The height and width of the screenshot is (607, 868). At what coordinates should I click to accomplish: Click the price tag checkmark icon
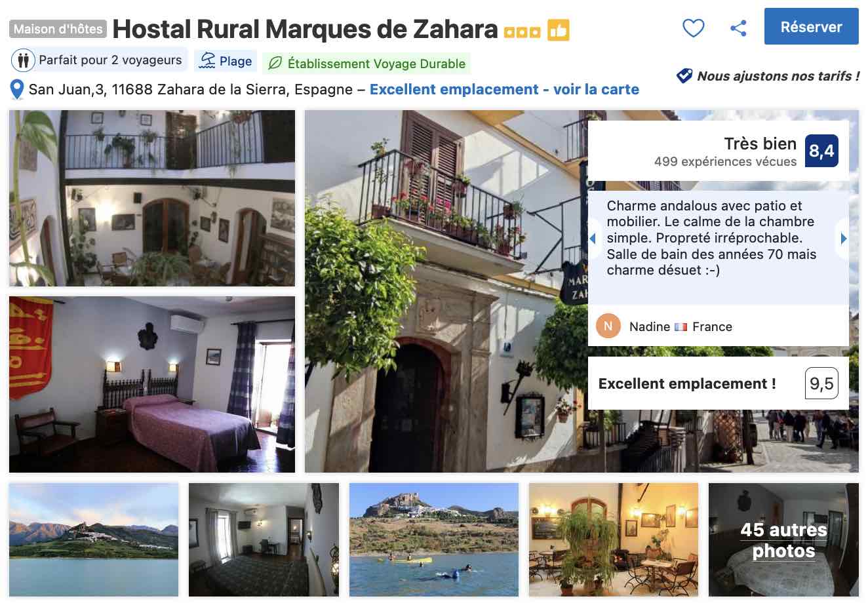[x=684, y=76]
